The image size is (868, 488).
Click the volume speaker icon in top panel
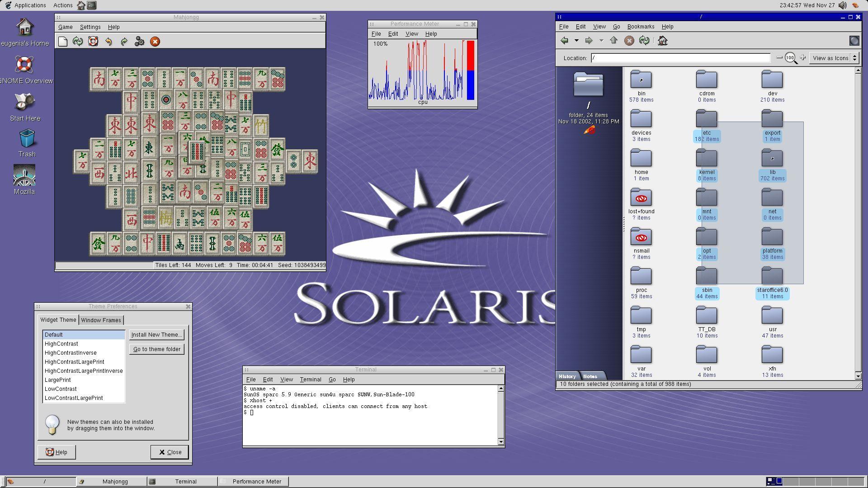(x=843, y=5)
